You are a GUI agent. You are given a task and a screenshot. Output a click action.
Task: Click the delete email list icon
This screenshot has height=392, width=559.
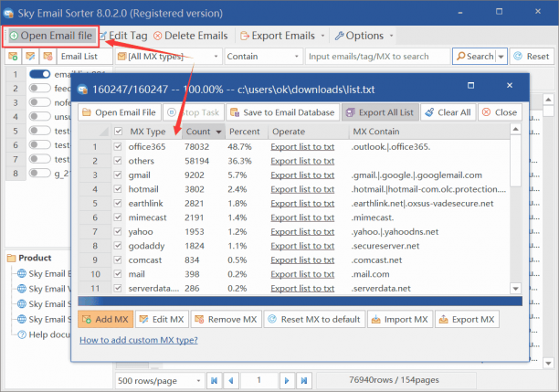47,57
